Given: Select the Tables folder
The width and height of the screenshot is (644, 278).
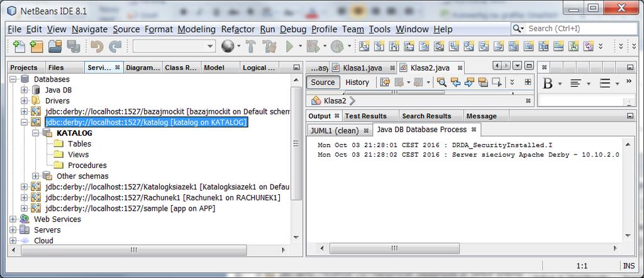Looking at the screenshot, I should coord(79,144).
